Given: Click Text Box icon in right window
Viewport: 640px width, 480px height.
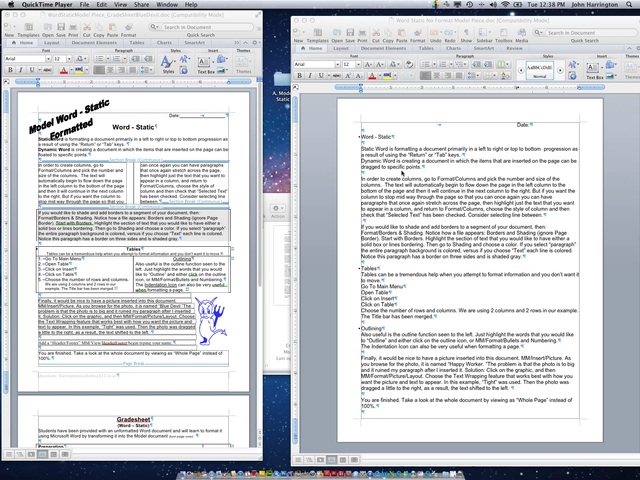Looking at the screenshot, I should (x=594, y=69).
